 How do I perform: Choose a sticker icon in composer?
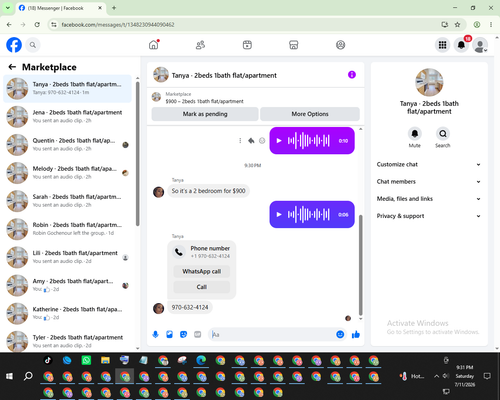(x=183, y=334)
